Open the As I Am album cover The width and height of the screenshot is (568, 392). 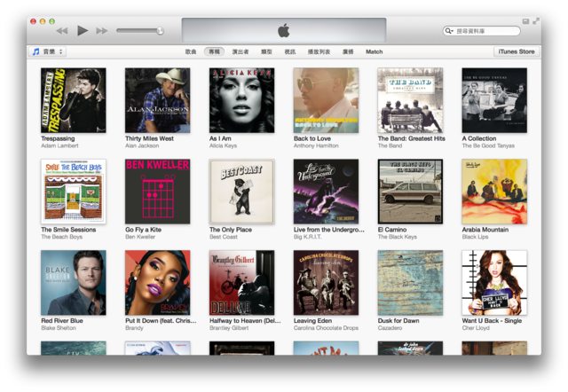point(241,100)
